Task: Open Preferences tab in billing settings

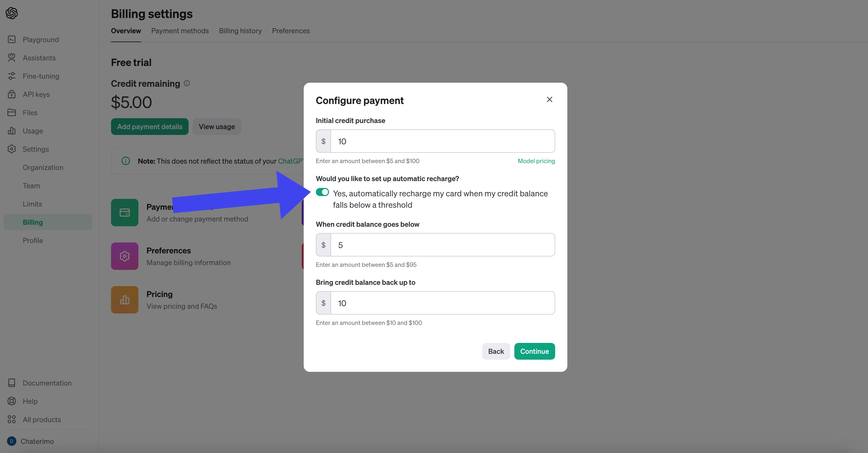Action: [291, 30]
